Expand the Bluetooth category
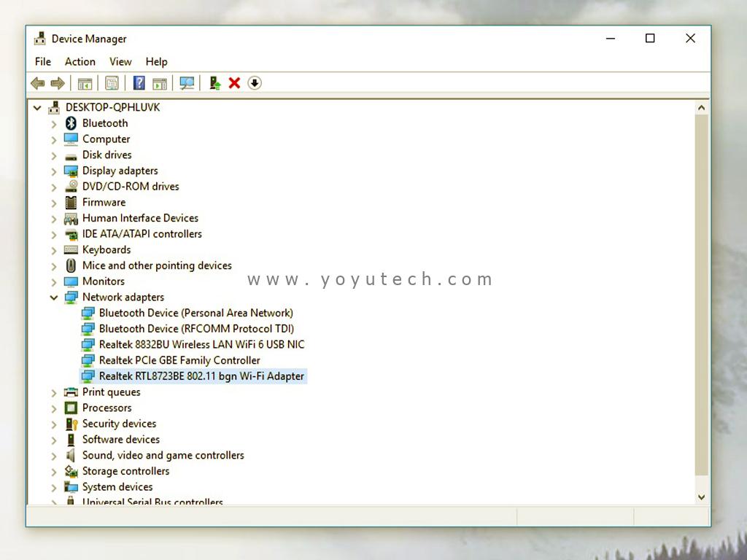 [54, 124]
